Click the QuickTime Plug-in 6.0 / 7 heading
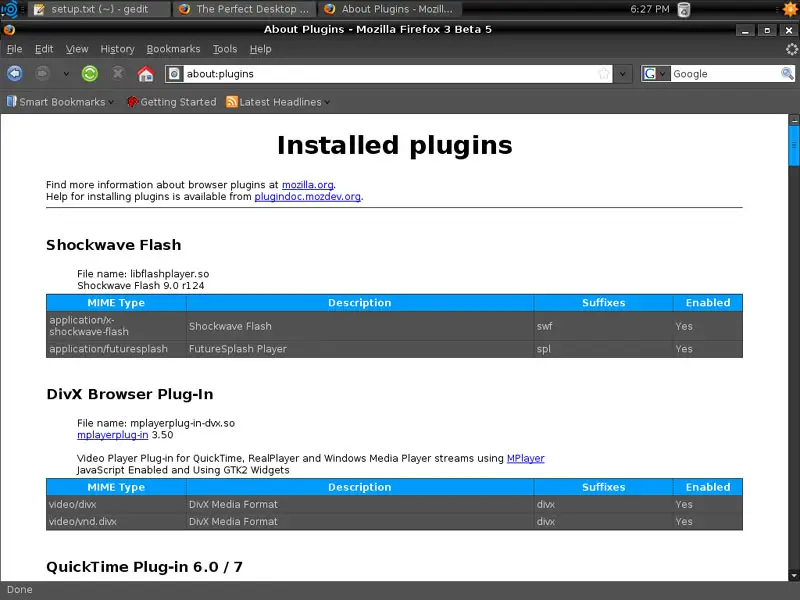 (x=144, y=567)
